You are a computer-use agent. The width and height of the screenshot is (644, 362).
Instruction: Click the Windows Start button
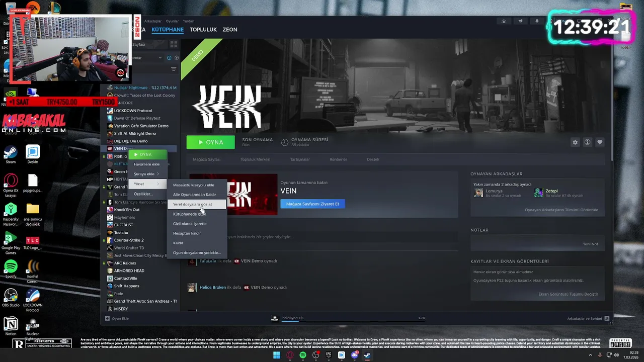tap(277, 355)
